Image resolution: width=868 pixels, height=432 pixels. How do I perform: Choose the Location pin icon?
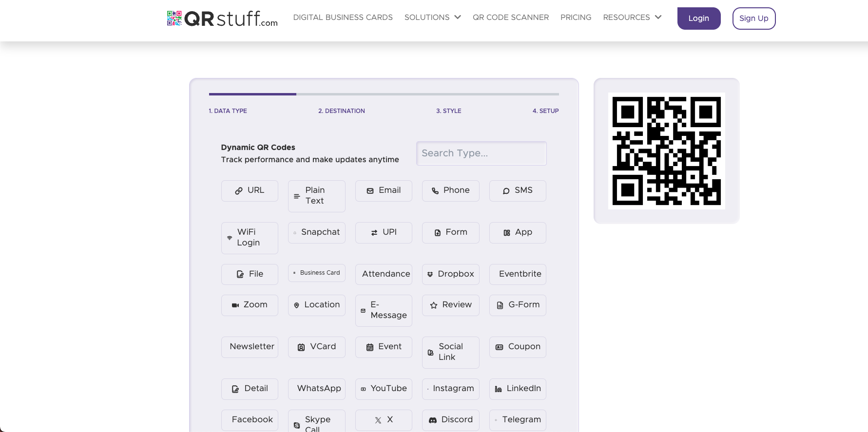tap(296, 305)
